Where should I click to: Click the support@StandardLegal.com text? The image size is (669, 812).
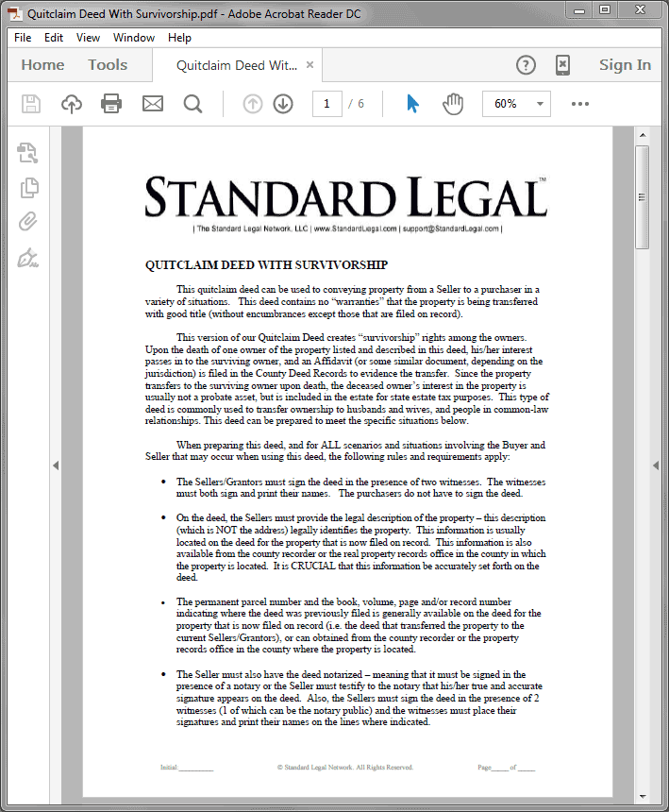[451, 228]
